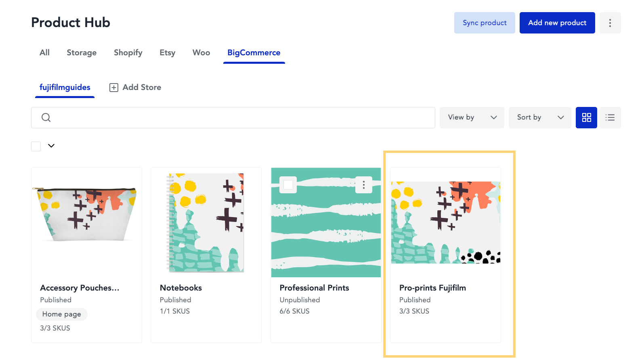642x364 pixels.
Task: Select the Storage tab
Action: pyautogui.click(x=82, y=52)
